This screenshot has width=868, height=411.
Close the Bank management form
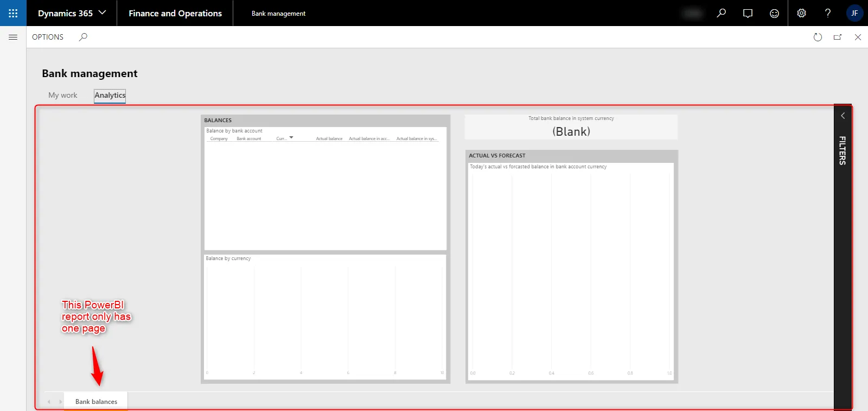(858, 37)
